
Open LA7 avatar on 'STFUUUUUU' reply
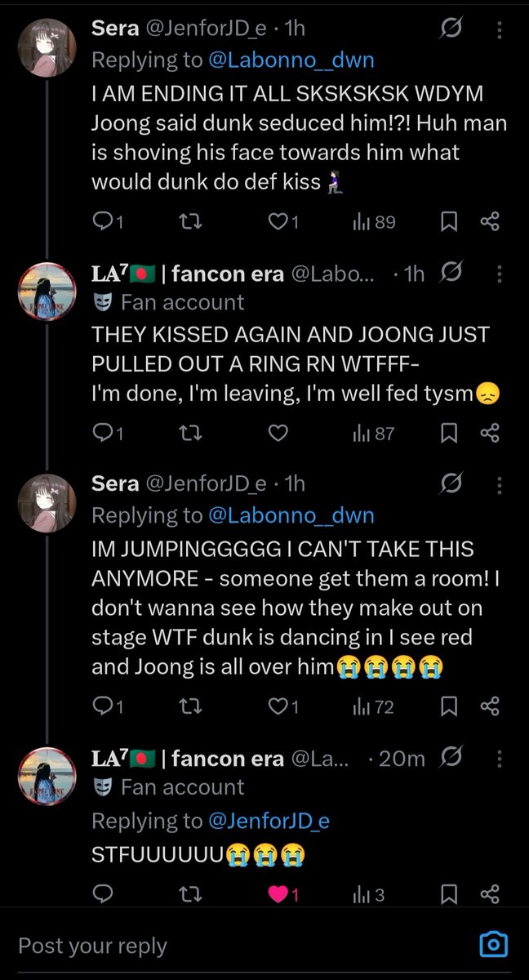(x=47, y=777)
